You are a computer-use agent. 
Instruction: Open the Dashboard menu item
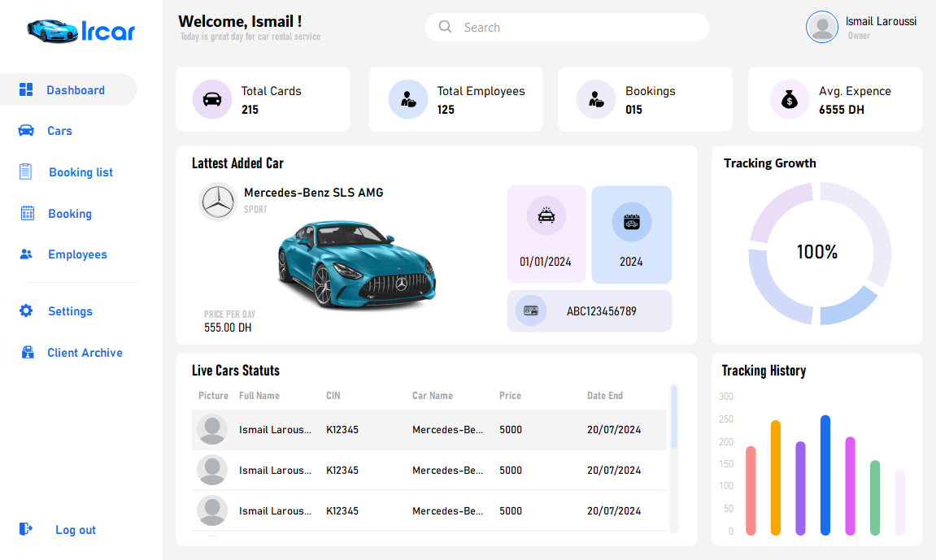tap(68, 90)
